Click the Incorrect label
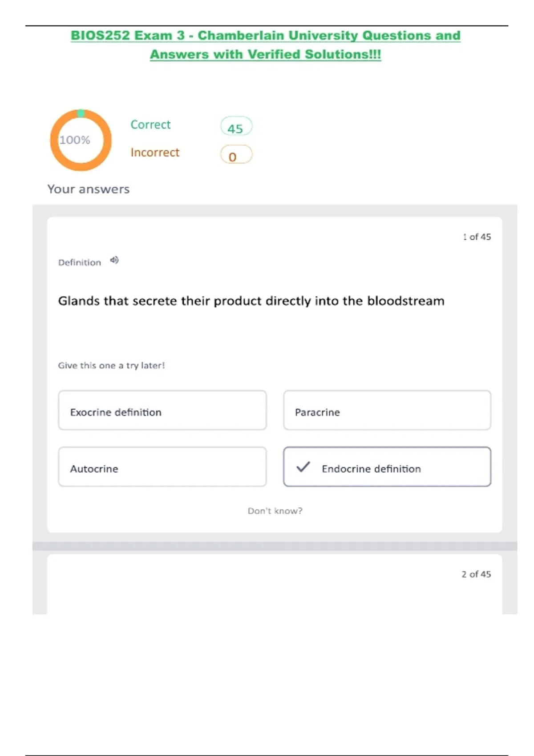This screenshot has width=534, height=756. pyautogui.click(x=155, y=153)
